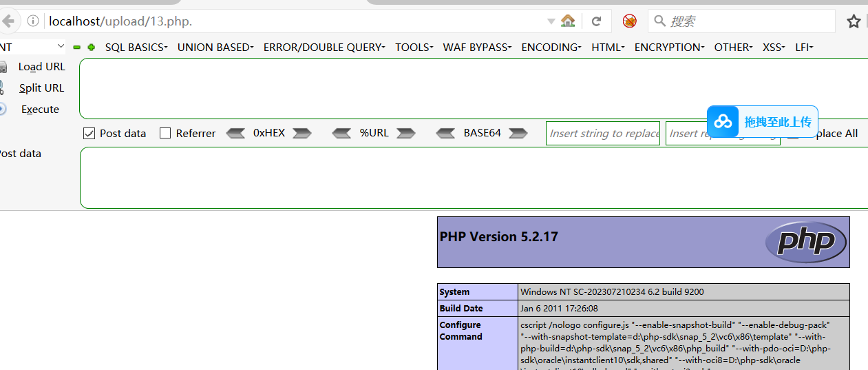Screen dimensions: 868x370
Task: Encode with right arrow beside BASE64
Action: point(518,133)
